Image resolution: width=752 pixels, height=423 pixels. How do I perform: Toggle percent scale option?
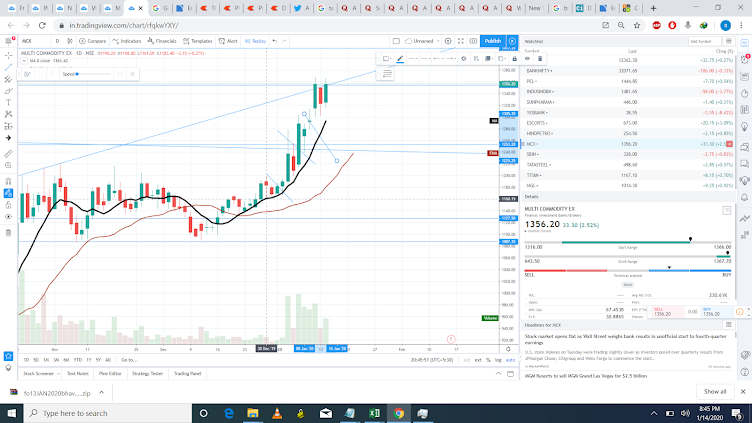(488, 360)
